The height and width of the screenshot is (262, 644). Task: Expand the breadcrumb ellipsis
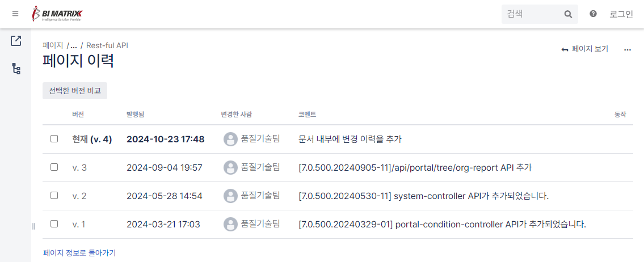click(74, 45)
